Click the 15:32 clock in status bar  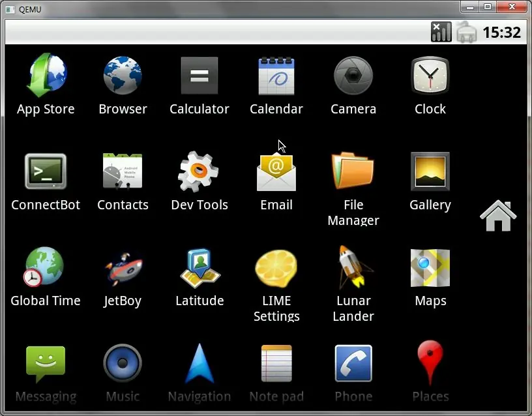501,33
